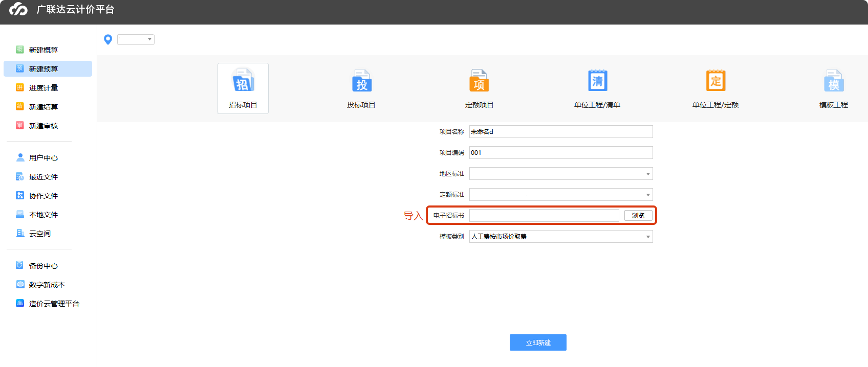
Task: Select the 模板工程 icon
Action: pos(834,81)
